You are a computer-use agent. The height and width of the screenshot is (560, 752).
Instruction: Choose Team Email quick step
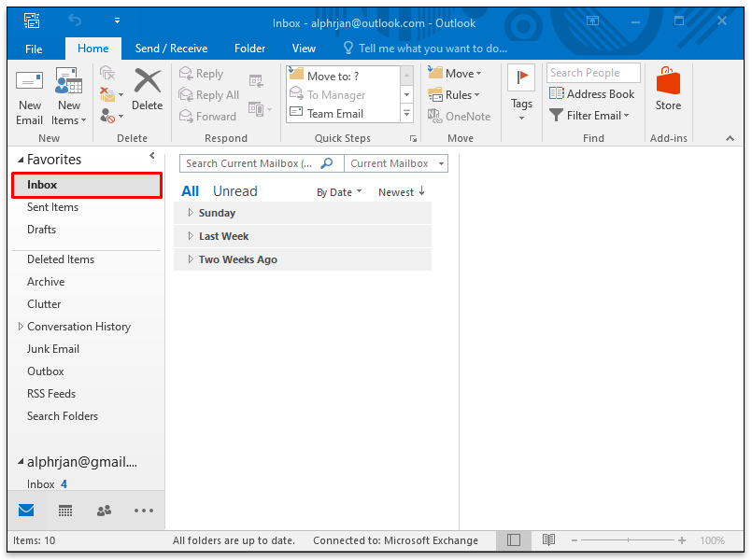[x=344, y=114]
